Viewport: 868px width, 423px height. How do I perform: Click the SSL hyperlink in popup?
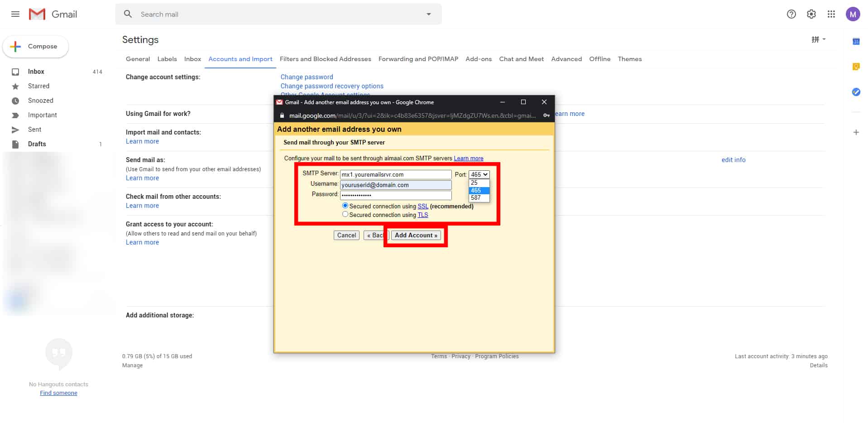(x=422, y=206)
